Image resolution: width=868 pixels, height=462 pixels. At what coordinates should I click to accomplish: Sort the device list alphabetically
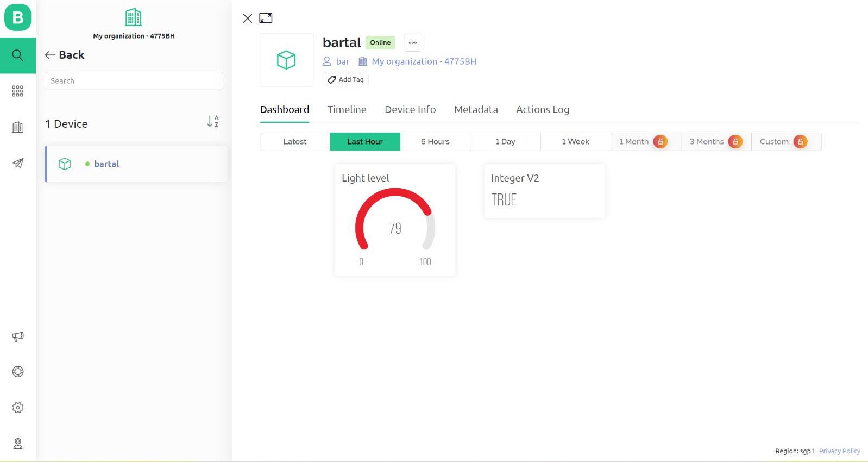(x=213, y=121)
